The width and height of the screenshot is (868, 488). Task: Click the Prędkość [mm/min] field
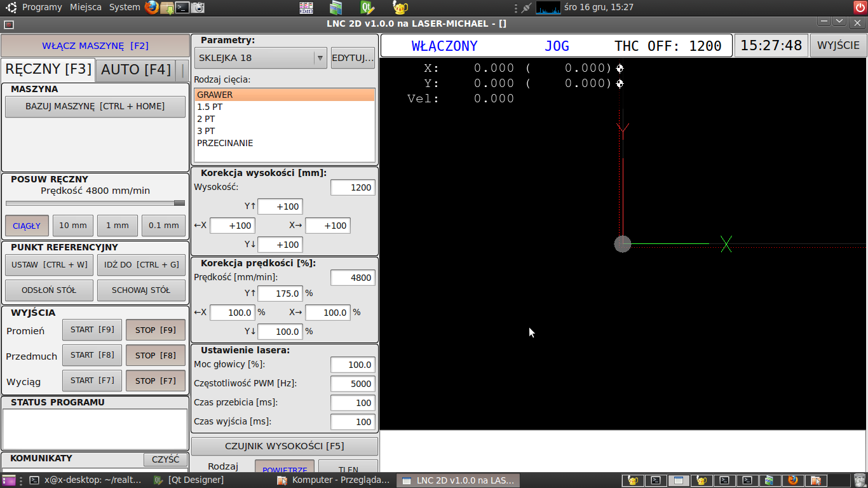pyautogui.click(x=353, y=278)
